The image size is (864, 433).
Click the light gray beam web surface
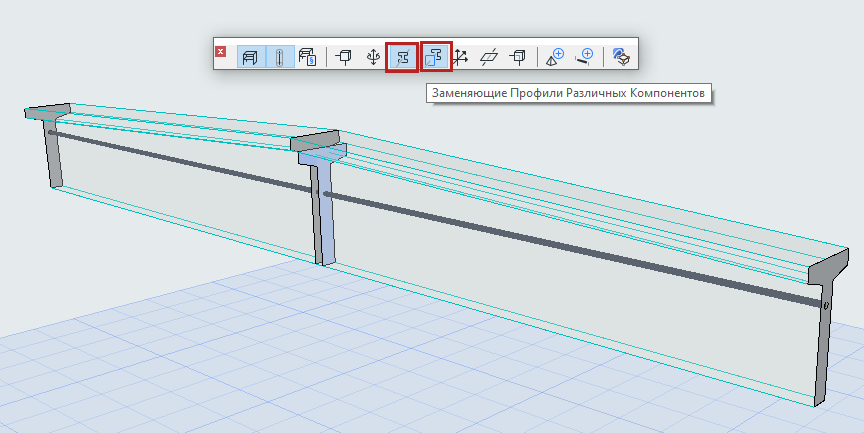click(x=600, y=300)
